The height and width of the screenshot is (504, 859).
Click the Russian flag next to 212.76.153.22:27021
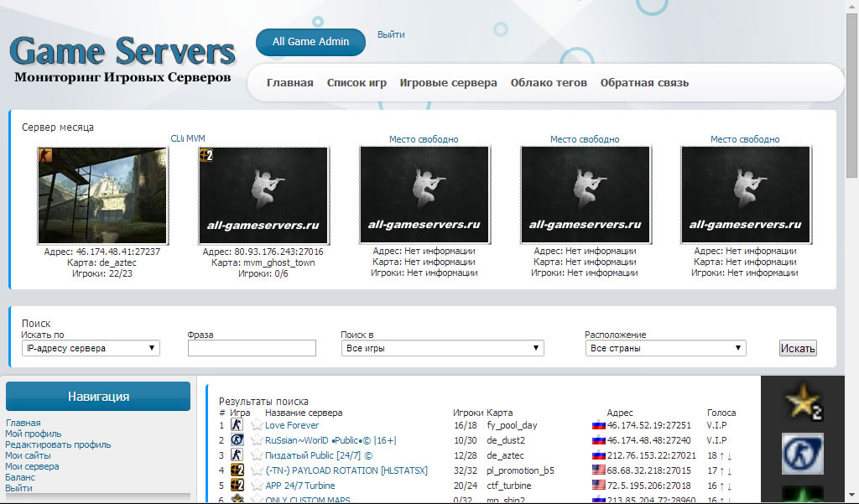(x=598, y=455)
